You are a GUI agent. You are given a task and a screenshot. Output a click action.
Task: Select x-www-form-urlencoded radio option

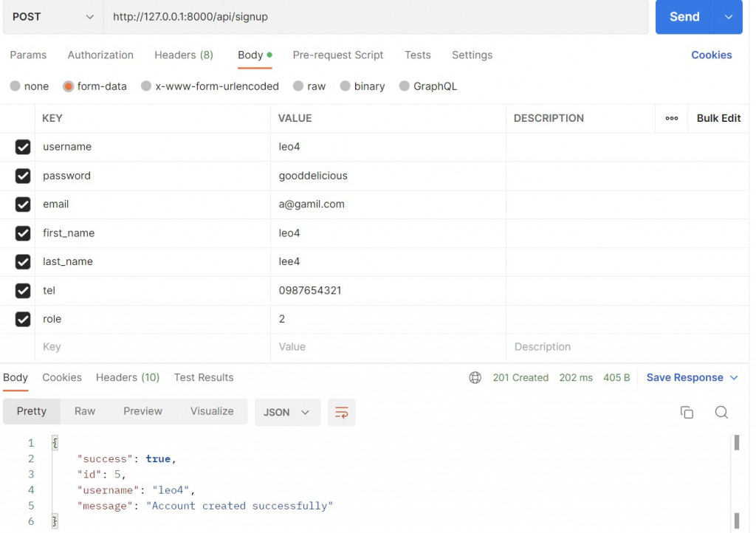[146, 86]
